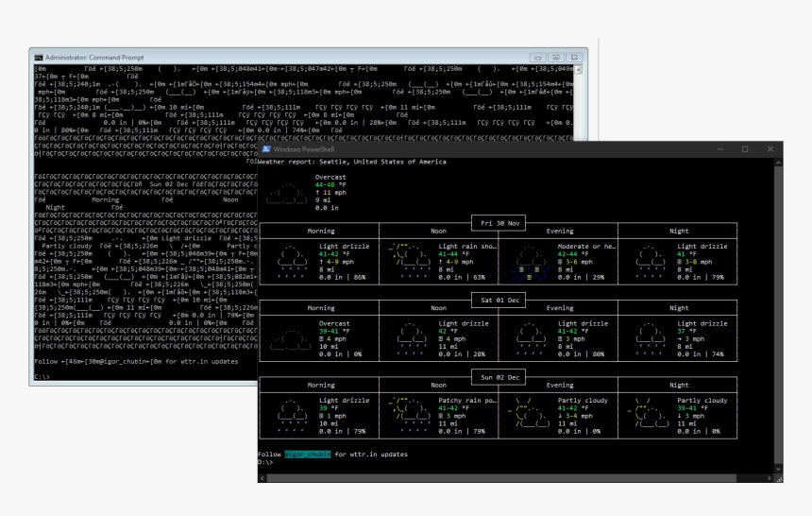Click the Command Prompt window title icon
This screenshot has height=516, width=812.
coord(39,58)
